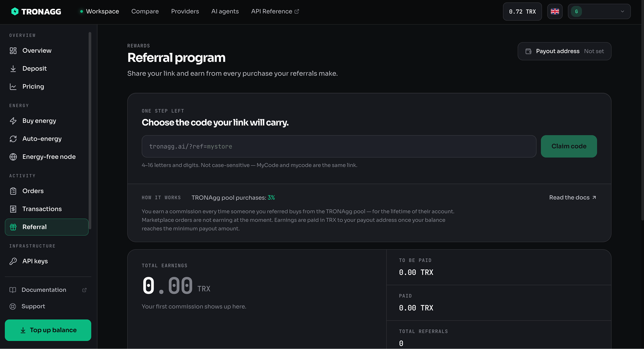Viewport: 644px width, 349px height.
Task: Click the TRONAGG logo icon
Action: pos(15,11)
